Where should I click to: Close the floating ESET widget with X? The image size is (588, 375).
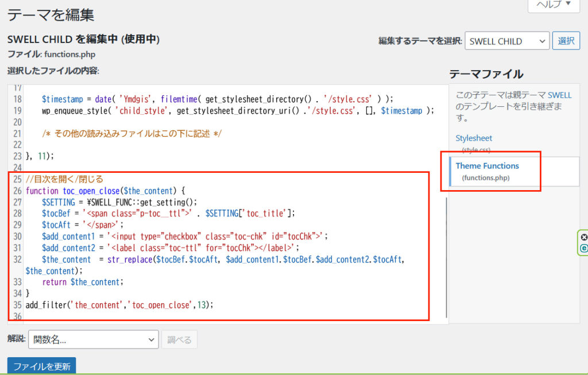coord(584,237)
